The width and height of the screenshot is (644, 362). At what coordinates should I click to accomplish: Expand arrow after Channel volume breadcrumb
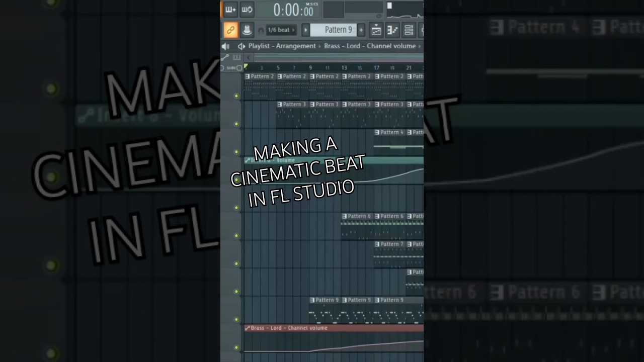point(420,46)
